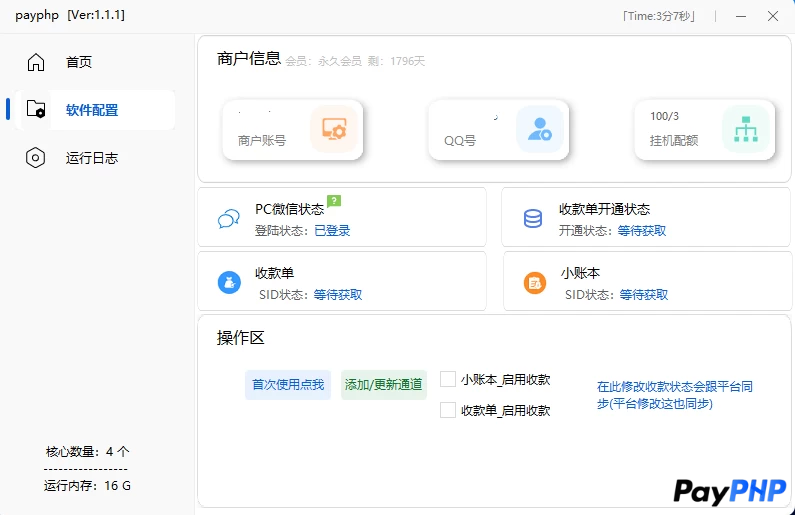
Task: Click 等待获取 next to 小账本 SID状态
Action: click(644, 295)
